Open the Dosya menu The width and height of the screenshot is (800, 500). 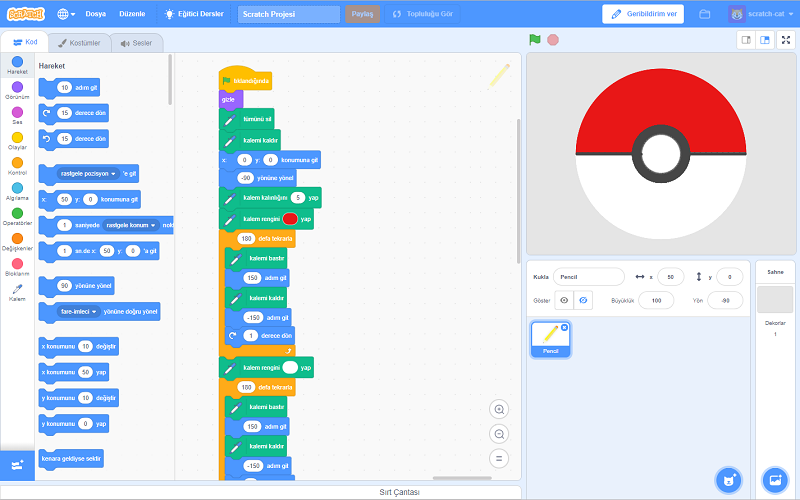[x=95, y=14]
